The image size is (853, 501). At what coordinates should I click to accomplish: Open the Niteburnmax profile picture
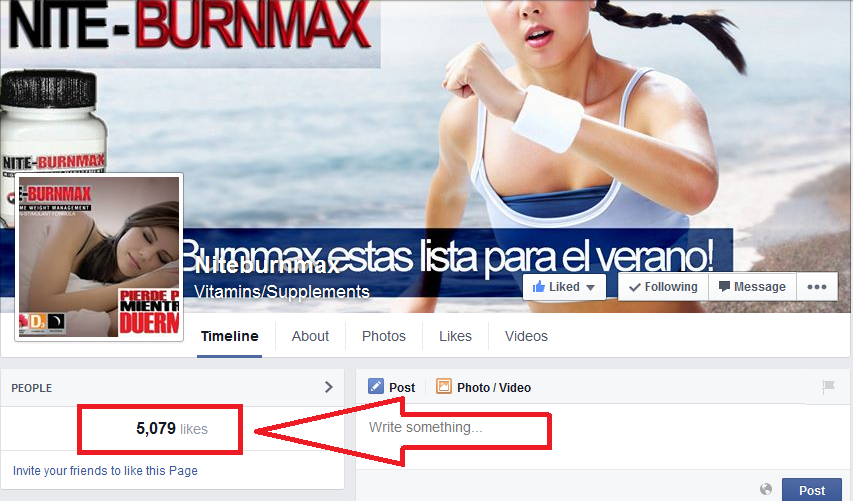coord(99,257)
